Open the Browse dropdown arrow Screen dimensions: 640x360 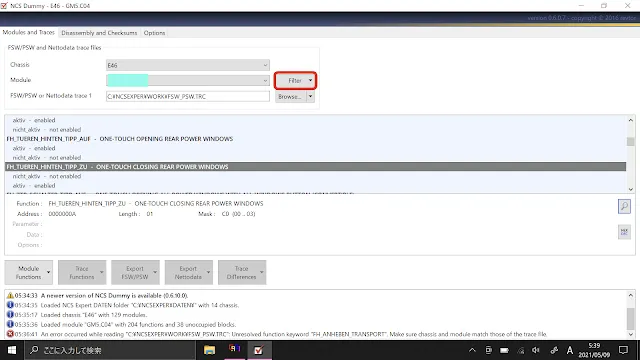(x=311, y=97)
